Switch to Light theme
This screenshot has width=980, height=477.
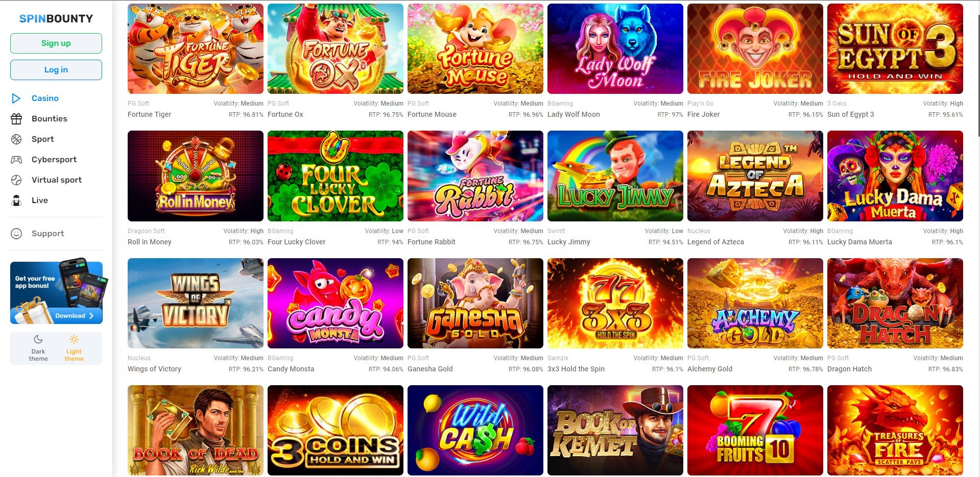(x=74, y=348)
